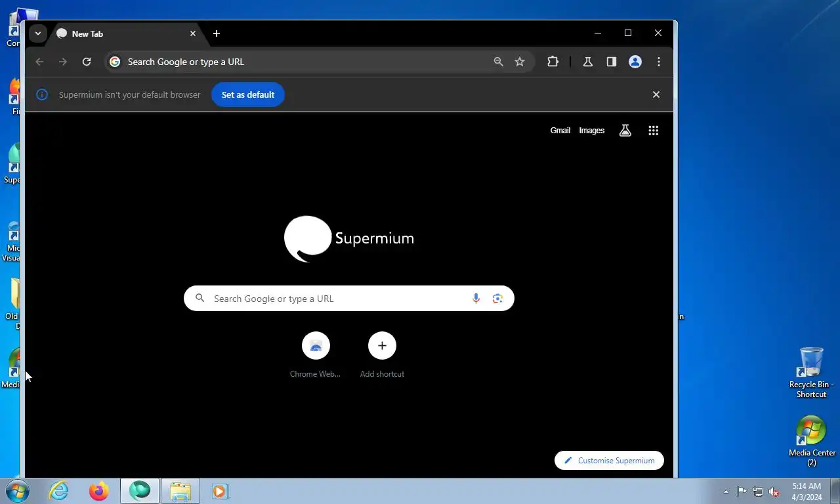Launch Internet Explorer from taskbar
Viewport: 840px width, 504px height.
[58, 491]
